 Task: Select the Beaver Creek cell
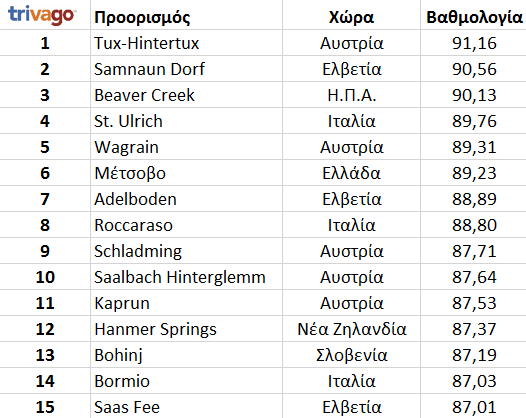186,95
